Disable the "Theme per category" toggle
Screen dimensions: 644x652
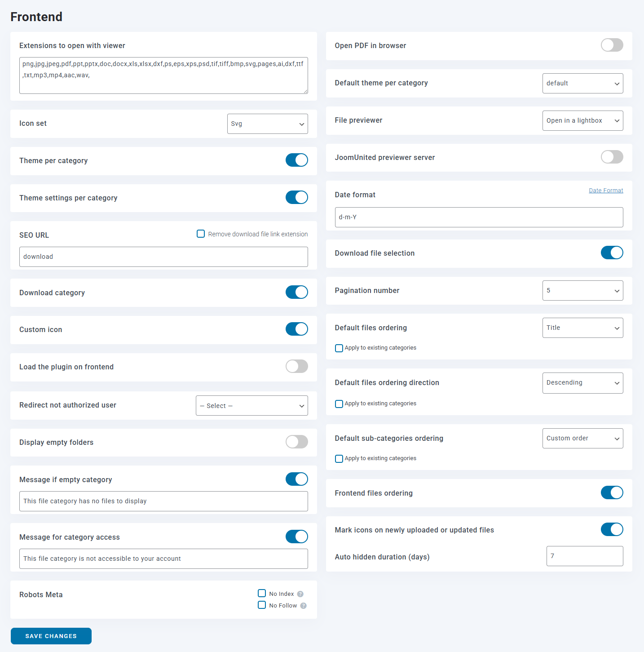296,160
